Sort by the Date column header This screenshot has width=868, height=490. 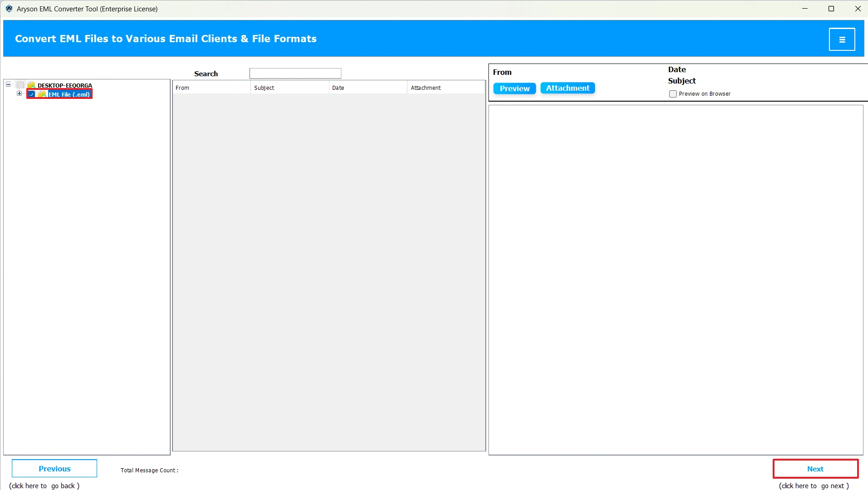pyautogui.click(x=368, y=88)
